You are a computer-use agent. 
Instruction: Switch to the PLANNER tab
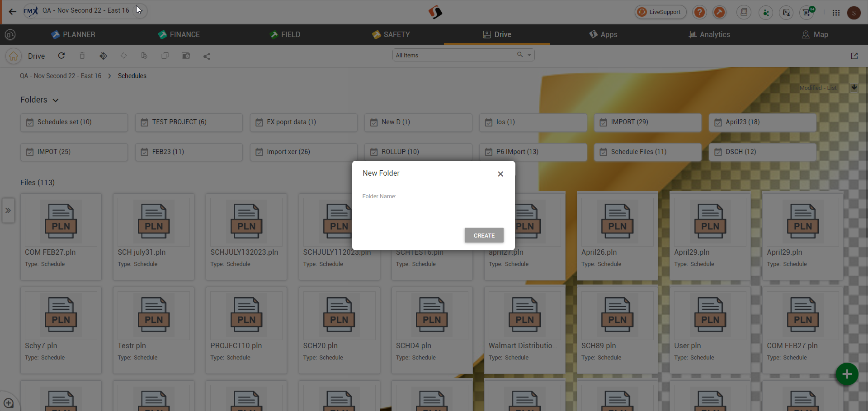click(73, 34)
